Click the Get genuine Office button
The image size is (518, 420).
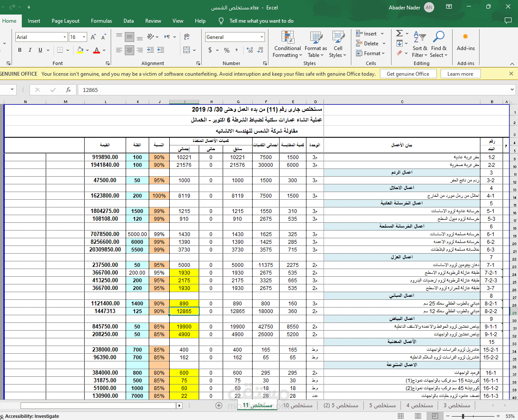(408, 74)
